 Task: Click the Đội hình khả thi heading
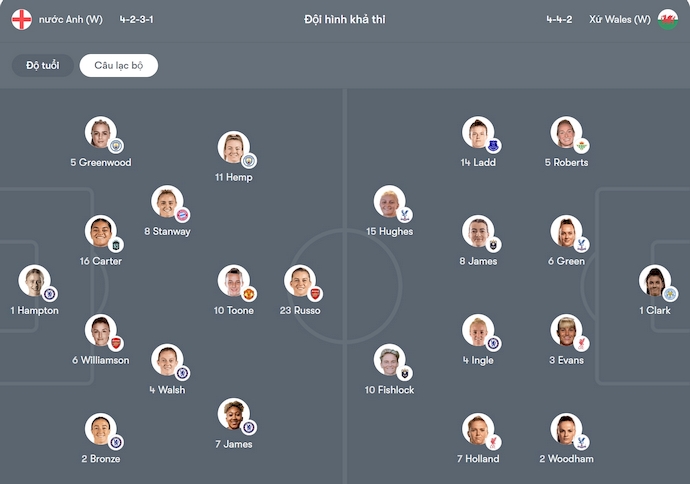click(x=345, y=19)
